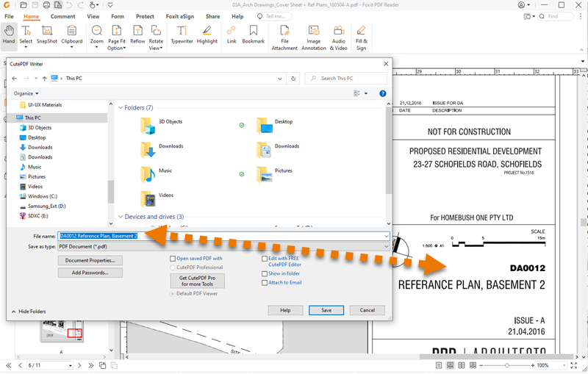Click the File name input field
The width and height of the screenshot is (588, 374).
coord(223,236)
